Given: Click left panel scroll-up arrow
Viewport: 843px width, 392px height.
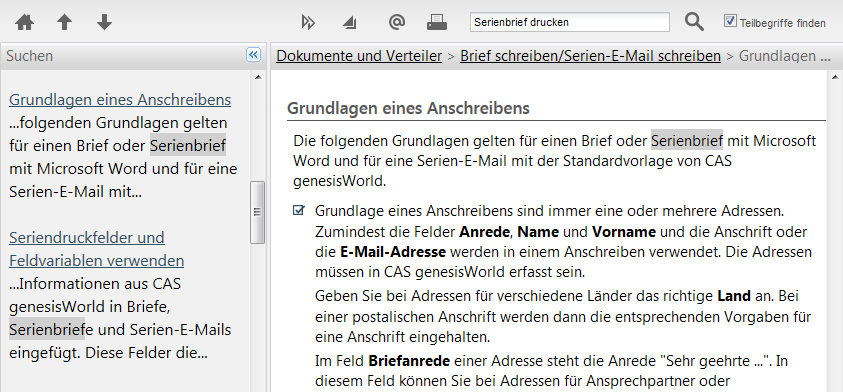Looking at the screenshot, I should [x=258, y=77].
